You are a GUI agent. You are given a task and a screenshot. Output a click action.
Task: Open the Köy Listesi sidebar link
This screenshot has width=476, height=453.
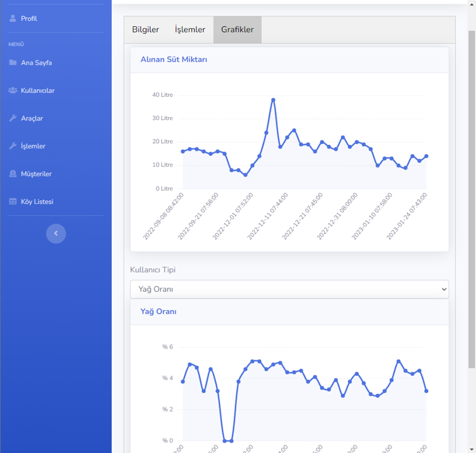(37, 202)
